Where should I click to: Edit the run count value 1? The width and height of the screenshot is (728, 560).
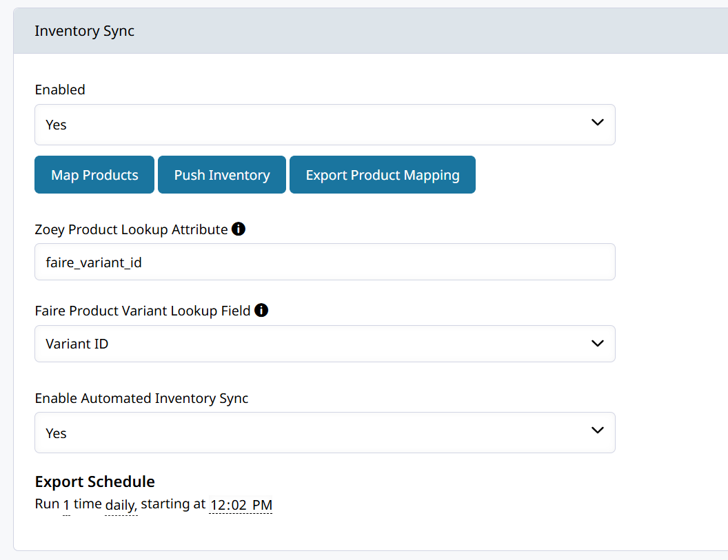pos(66,506)
